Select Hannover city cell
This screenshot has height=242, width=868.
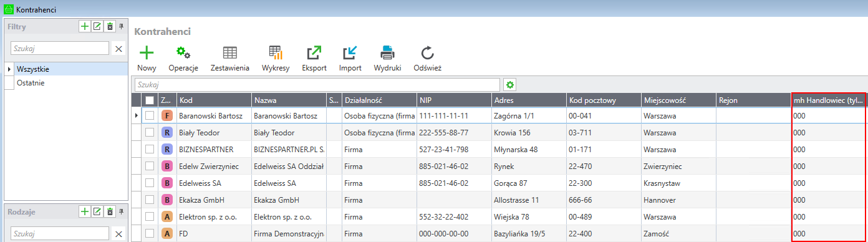point(678,200)
